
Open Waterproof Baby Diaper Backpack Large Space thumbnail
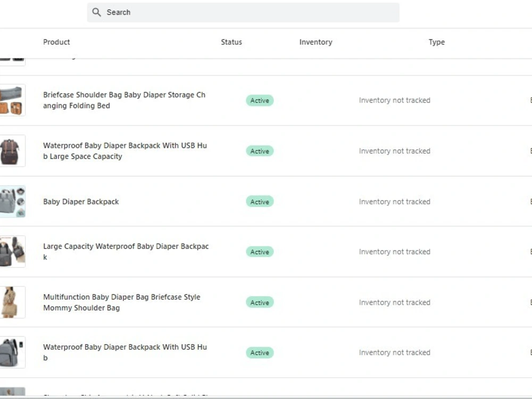click(x=13, y=151)
